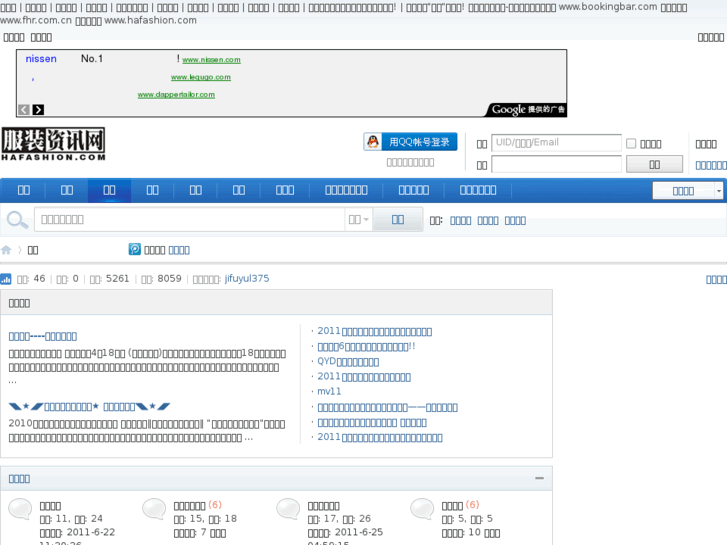Click the magnifier icon beside search box
The image size is (727, 545).
click(x=17, y=219)
